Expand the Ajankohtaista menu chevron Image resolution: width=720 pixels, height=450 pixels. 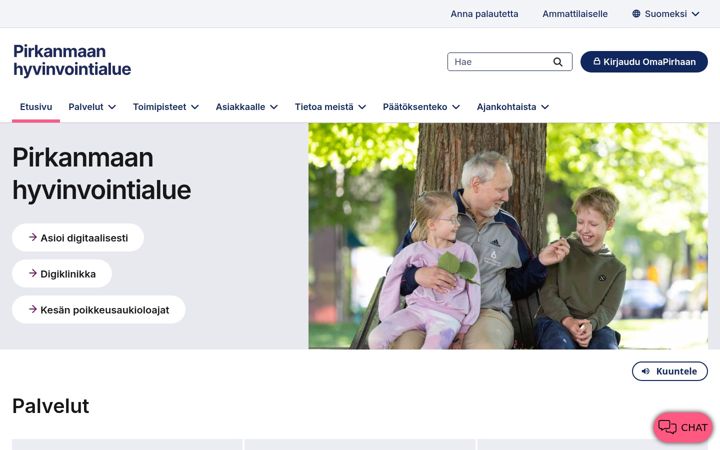point(545,107)
